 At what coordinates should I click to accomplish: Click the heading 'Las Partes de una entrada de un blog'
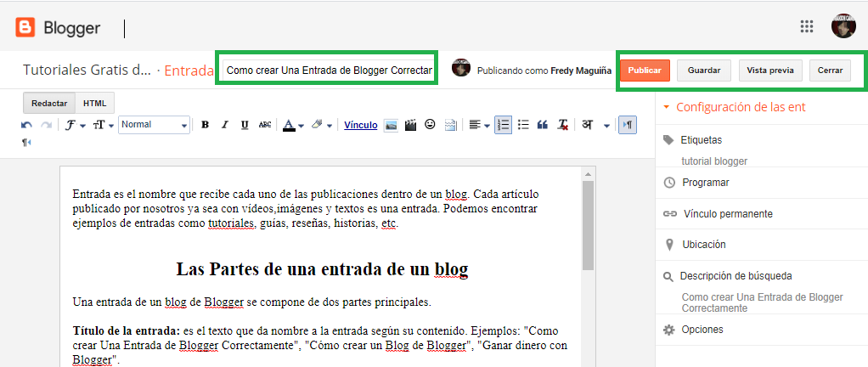pyautogui.click(x=322, y=269)
